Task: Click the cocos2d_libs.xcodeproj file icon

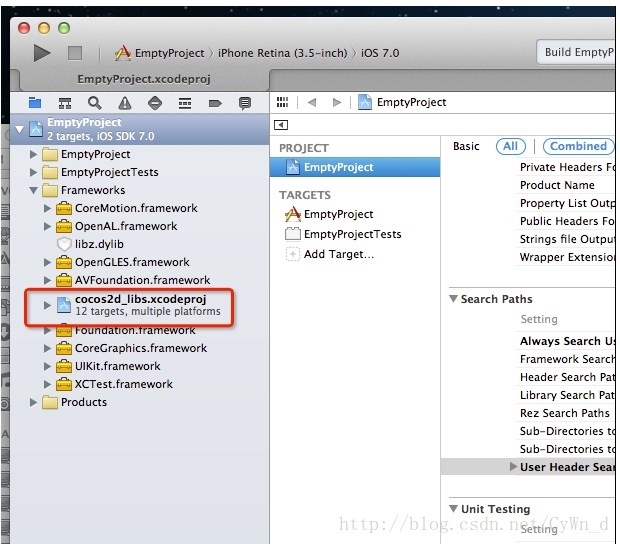Action: point(64,305)
